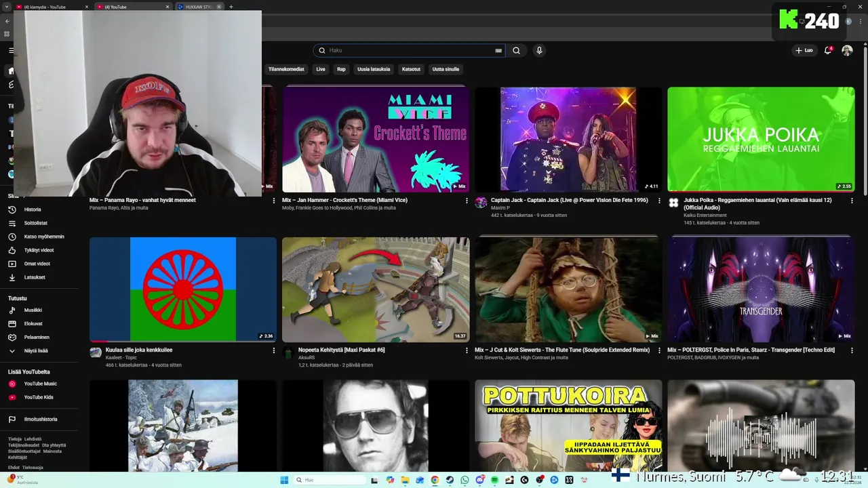Select the Live filter chip

point(321,69)
